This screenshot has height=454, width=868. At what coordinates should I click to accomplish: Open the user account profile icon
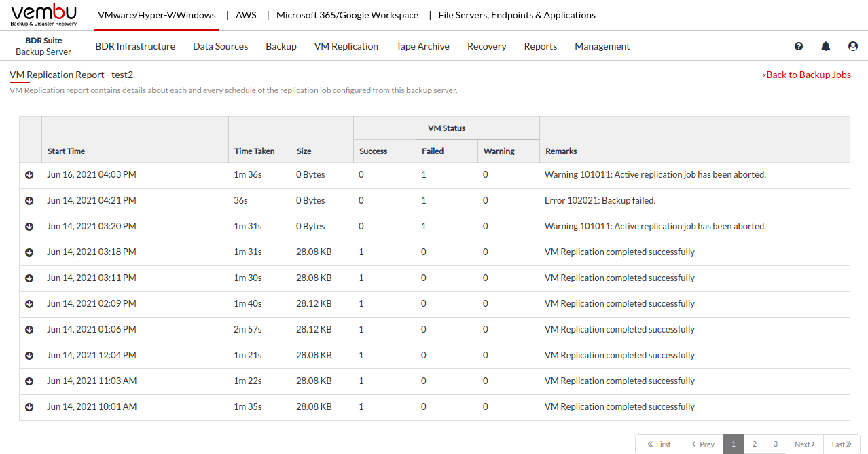pyautogui.click(x=853, y=46)
